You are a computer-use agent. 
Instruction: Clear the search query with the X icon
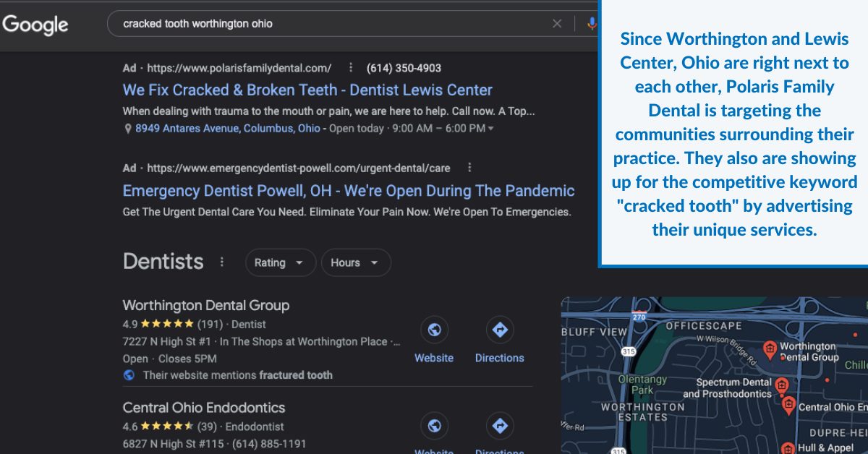coord(557,24)
